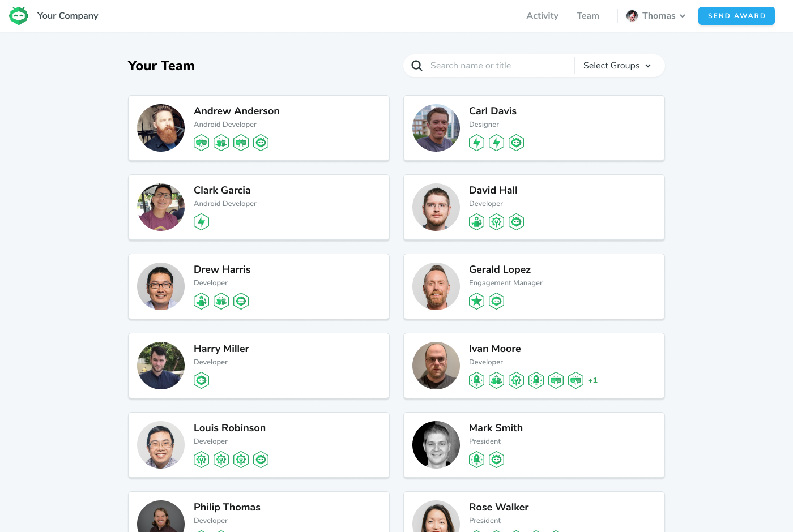Click the search magnifier icon
The image size is (793, 532).
(x=417, y=66)
